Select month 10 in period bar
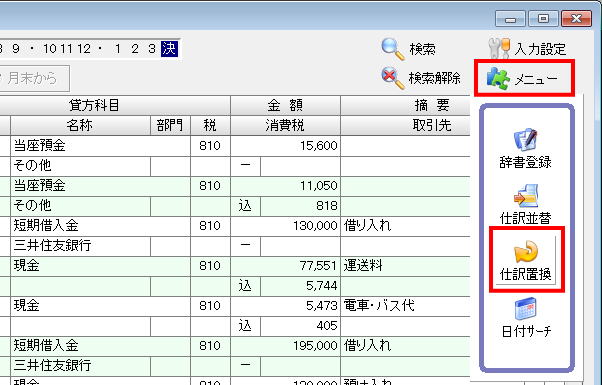Screen dimensions: 602x385 (x=50, y=49)
